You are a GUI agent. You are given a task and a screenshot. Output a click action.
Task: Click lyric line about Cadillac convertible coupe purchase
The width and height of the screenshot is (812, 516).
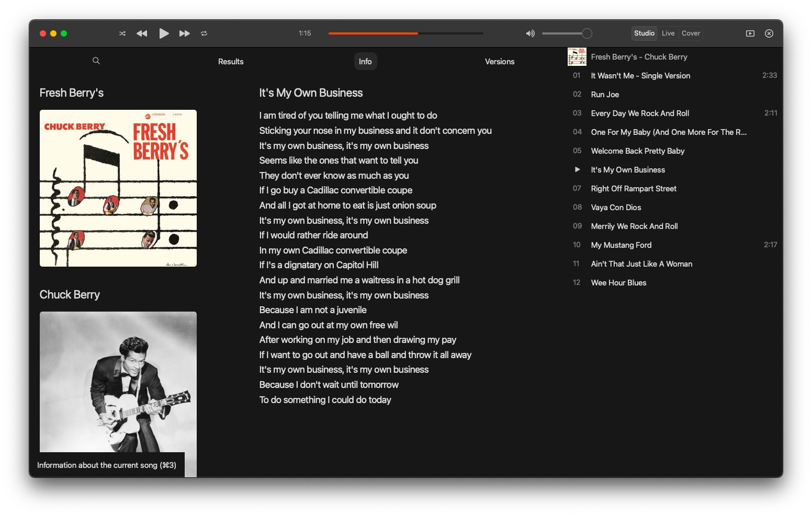(x=336, y=190)
